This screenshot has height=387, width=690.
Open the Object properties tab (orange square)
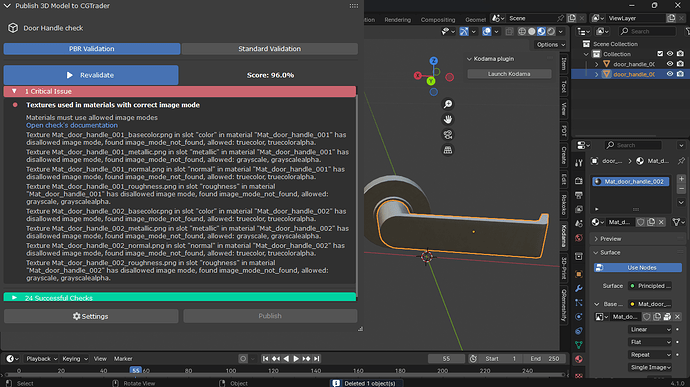tap(579, 274)
